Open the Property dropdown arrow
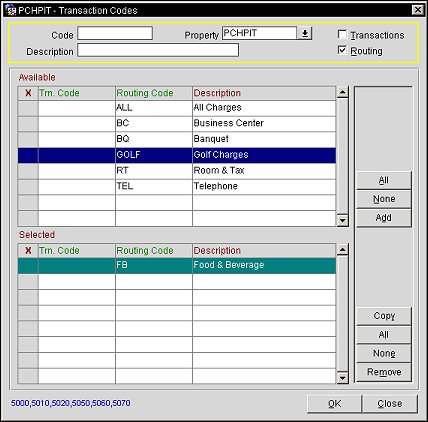428x422 pixels. point(305,33)
